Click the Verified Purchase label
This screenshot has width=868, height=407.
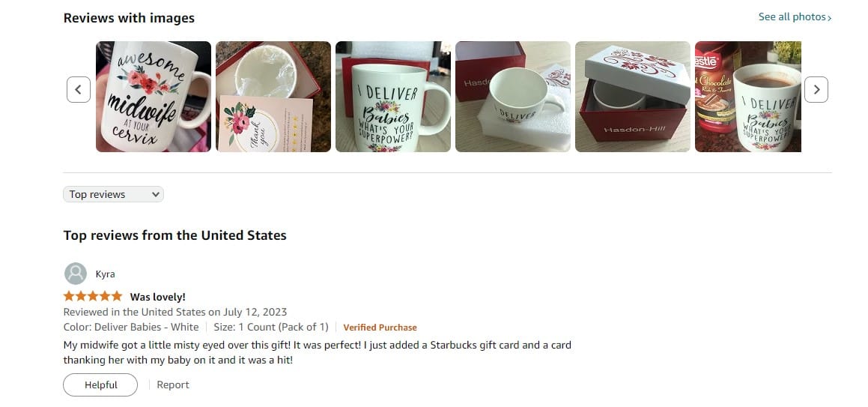click(x=380, y=328)
